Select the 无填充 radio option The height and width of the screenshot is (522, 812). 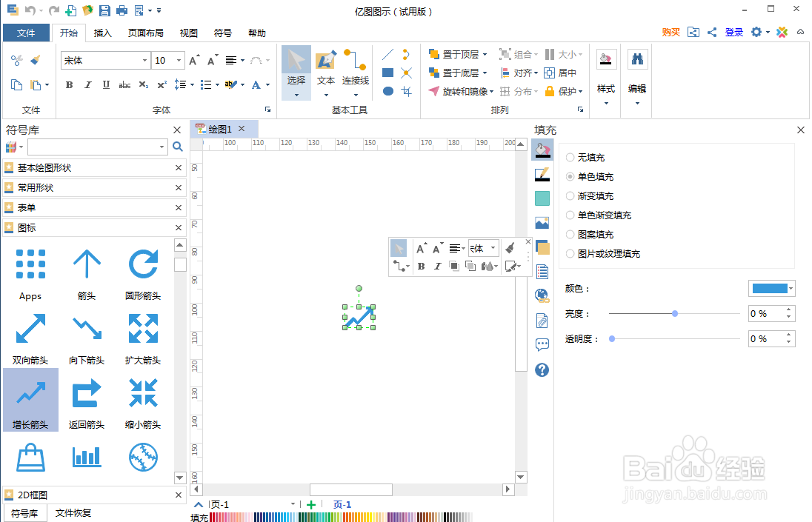tap(569, 157)
